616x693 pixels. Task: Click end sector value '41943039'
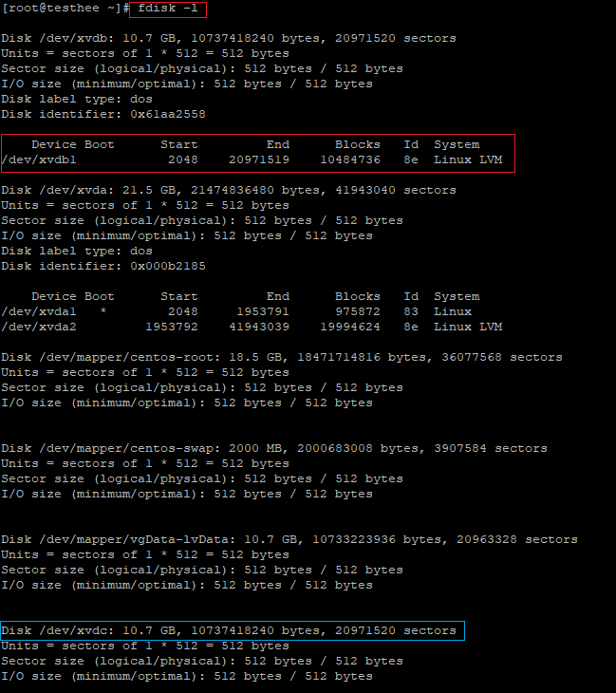point(259,328)
